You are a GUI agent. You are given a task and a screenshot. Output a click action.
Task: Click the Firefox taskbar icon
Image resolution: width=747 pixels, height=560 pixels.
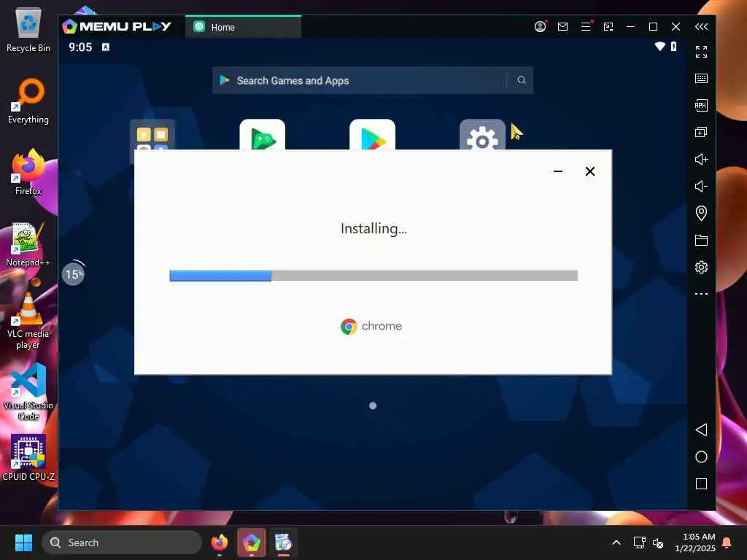(220, 542)
